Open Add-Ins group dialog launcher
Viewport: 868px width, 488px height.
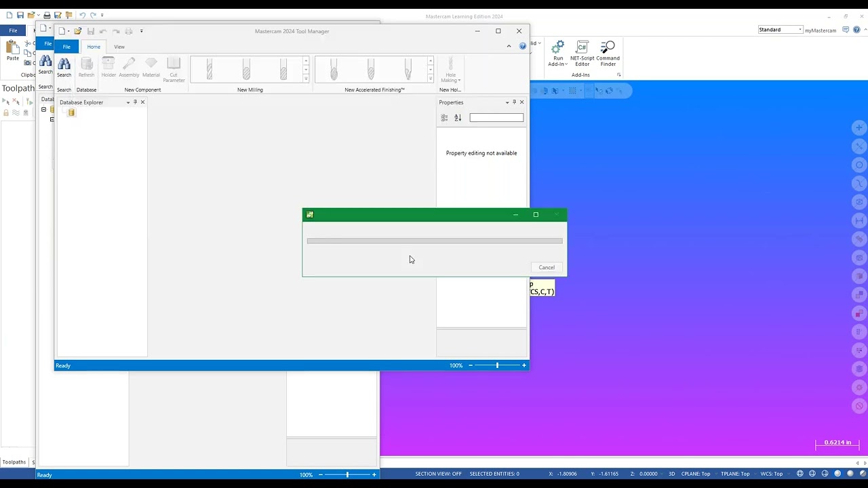pyautogui.click(x=618, y=75)
